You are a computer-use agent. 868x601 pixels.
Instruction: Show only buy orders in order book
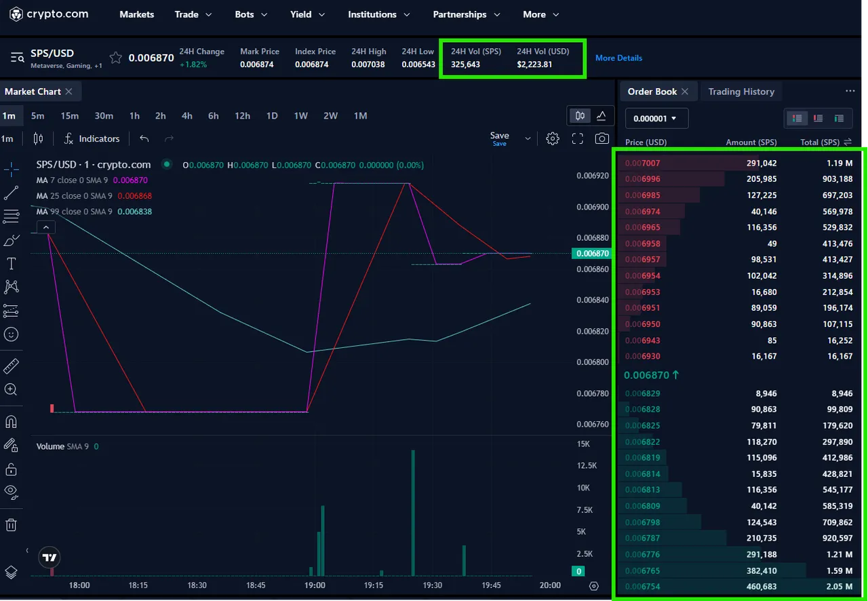point(839,118)
